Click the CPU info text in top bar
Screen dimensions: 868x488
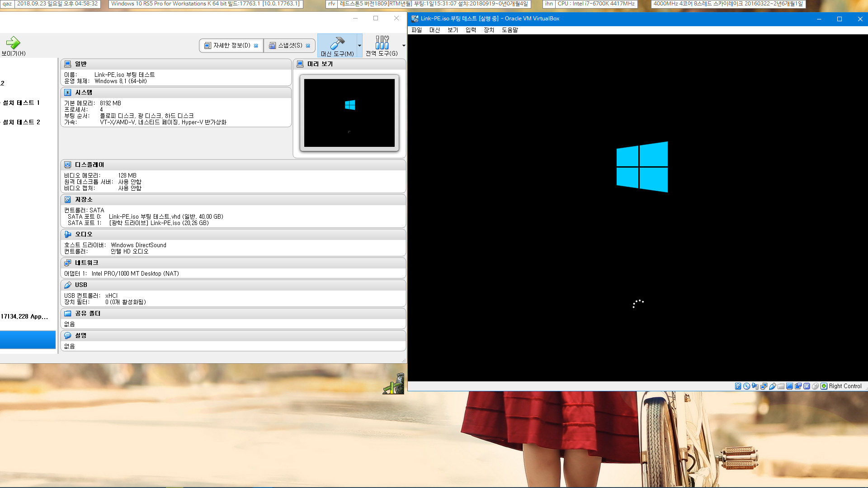(596, 4)
